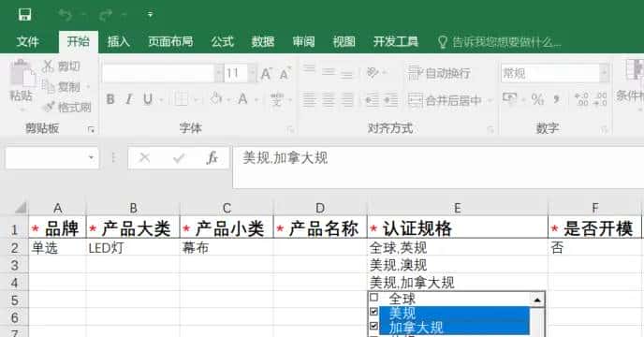Switch to the 插入 ribbon tab
The height and width of the screenshot is (337, 644).
(118, 41)
